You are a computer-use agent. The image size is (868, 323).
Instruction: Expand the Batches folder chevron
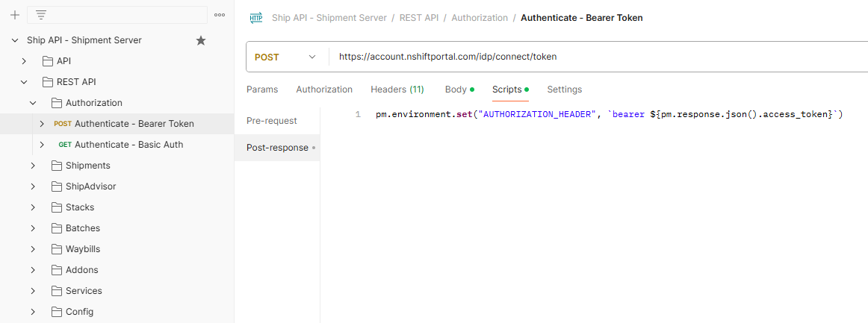tap(33, 228)
